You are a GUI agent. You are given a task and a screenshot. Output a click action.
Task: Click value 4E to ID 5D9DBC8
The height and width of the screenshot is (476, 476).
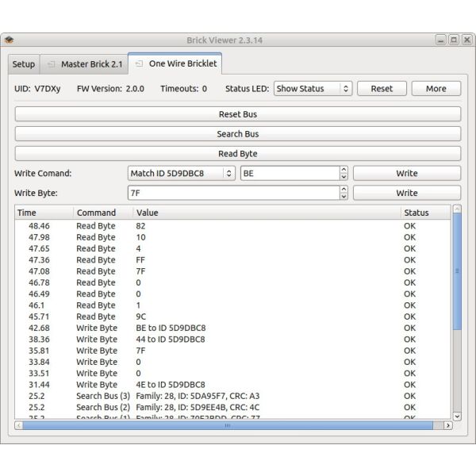(171, 385)
